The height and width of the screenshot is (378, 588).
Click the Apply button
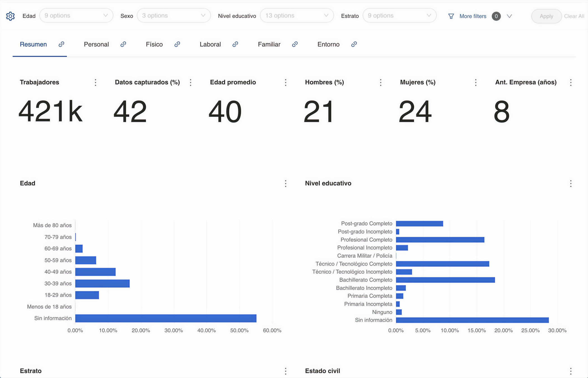coord(546,16)
